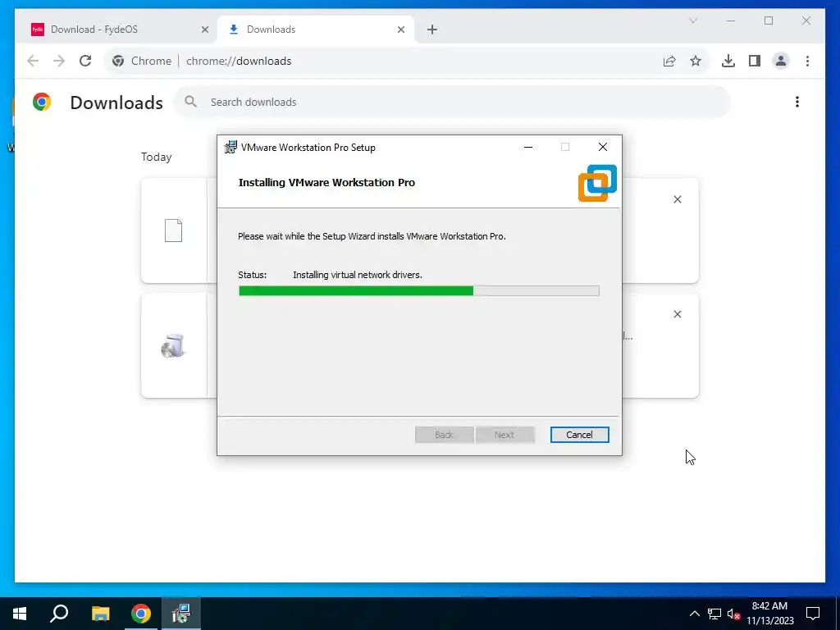Click the Search downloads field
Image resolution: width=840 pixels, height=630 pixels.
coord(452,102)
